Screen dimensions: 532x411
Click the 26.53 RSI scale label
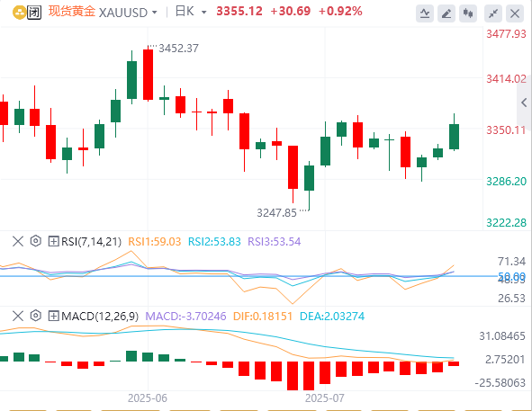coord(511,299)
